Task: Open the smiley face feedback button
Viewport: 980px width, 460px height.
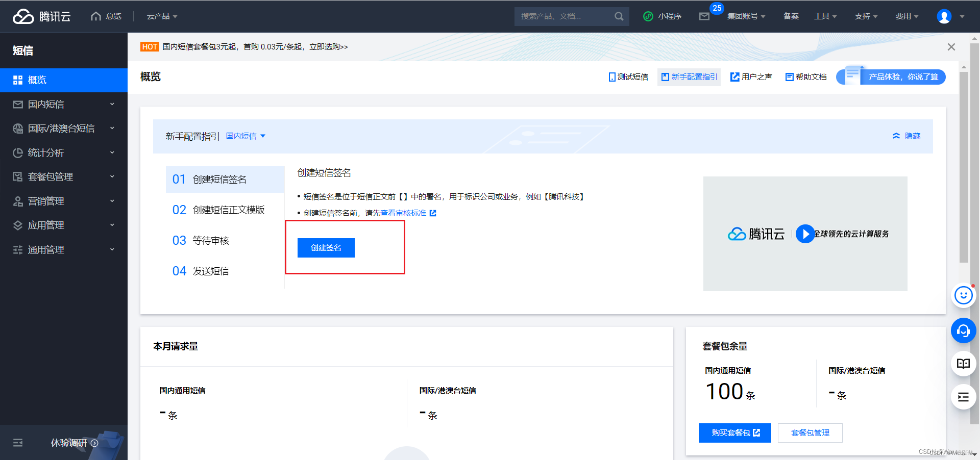Action: (x=964, y=295)
